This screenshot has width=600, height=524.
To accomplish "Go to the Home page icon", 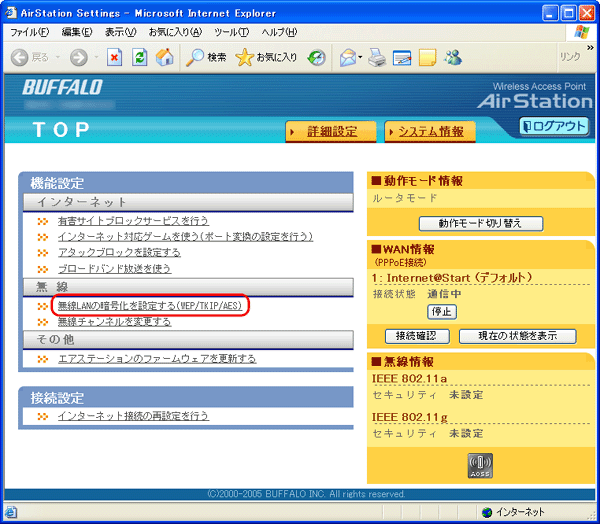I will coord(165,57).
